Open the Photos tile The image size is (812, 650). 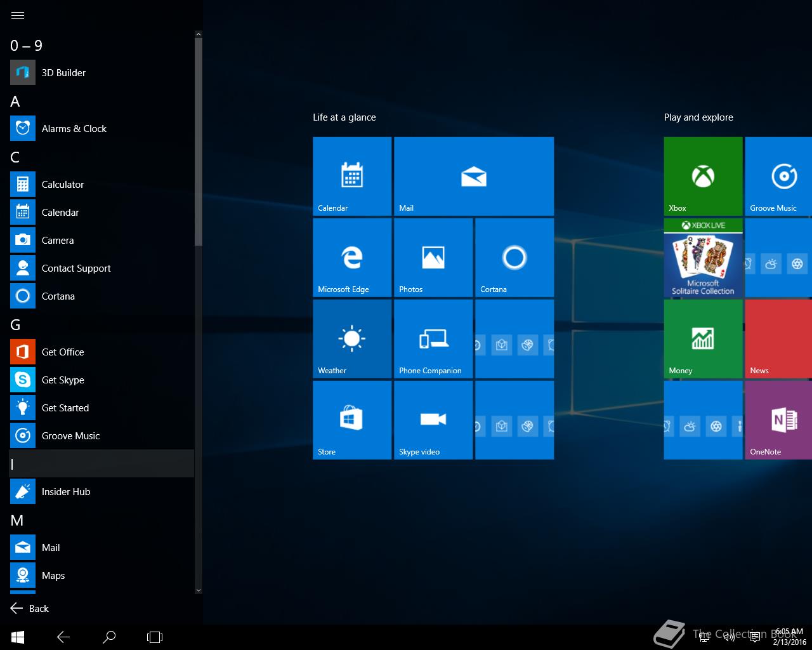pyautogui.click(x=433, y=258)
